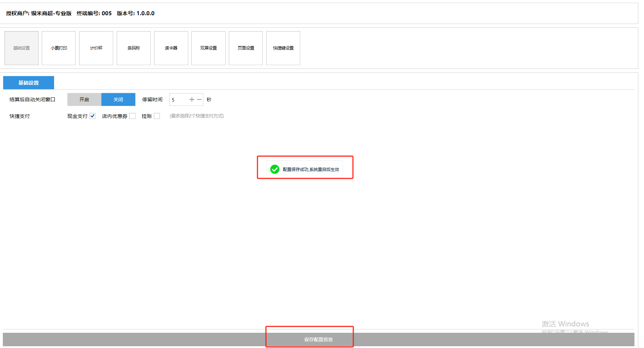The image size is (644, 348).
Task: Click the 配置保存成功 notification message text
Action: [x=311, y=170]
